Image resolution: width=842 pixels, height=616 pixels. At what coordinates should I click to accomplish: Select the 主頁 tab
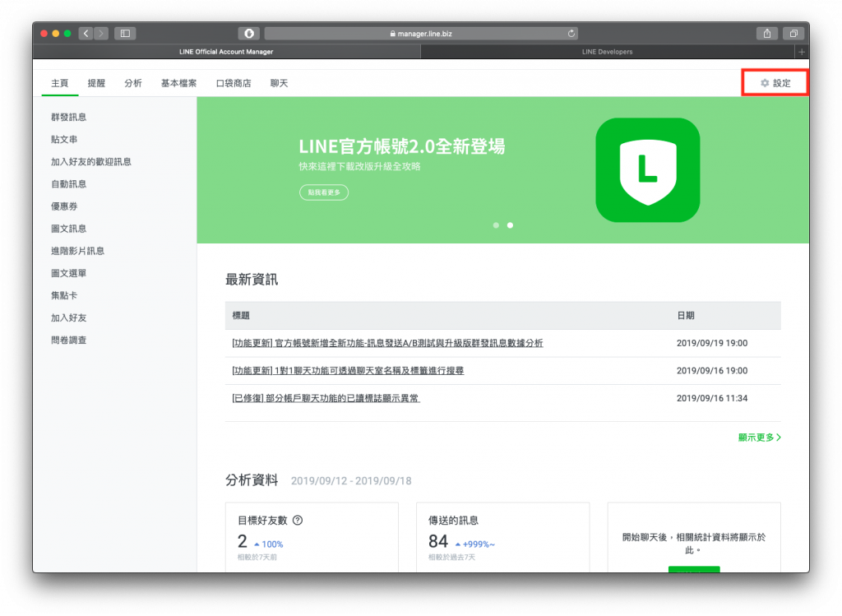pos(59,83)
